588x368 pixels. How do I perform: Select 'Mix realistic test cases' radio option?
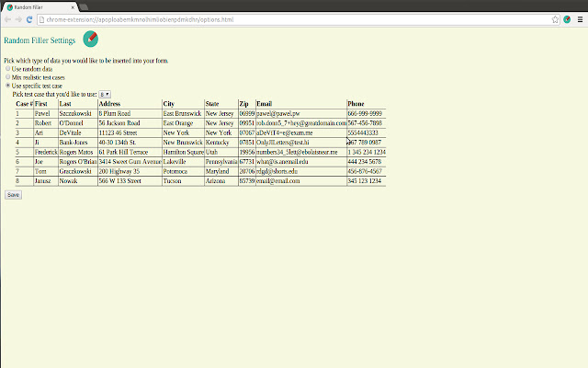click(x=8, y=77)
